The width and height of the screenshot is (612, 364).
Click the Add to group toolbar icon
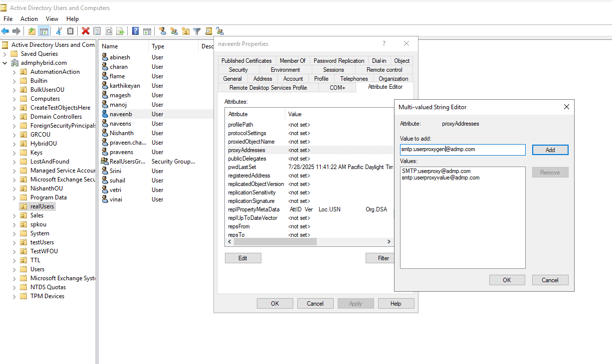point(220,31)
